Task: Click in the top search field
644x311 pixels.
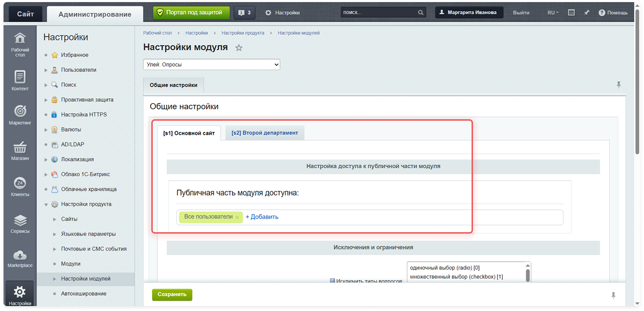Action: (x=379, y=12)
